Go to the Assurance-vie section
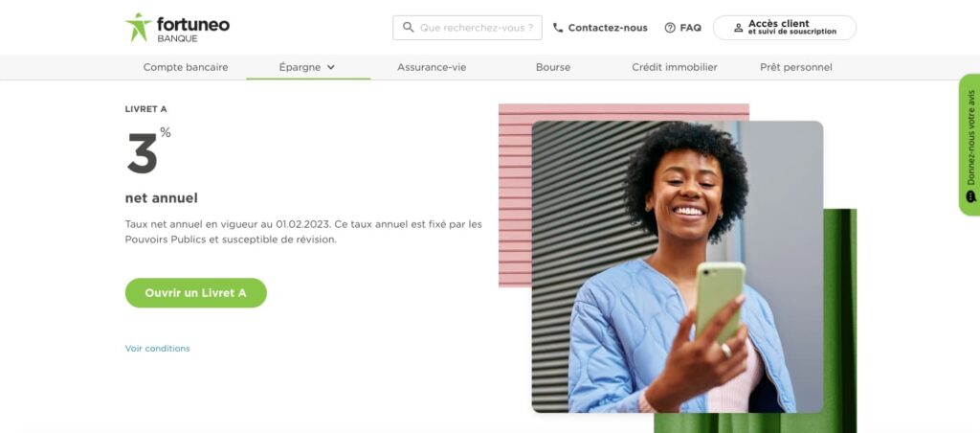 [432, 67]
